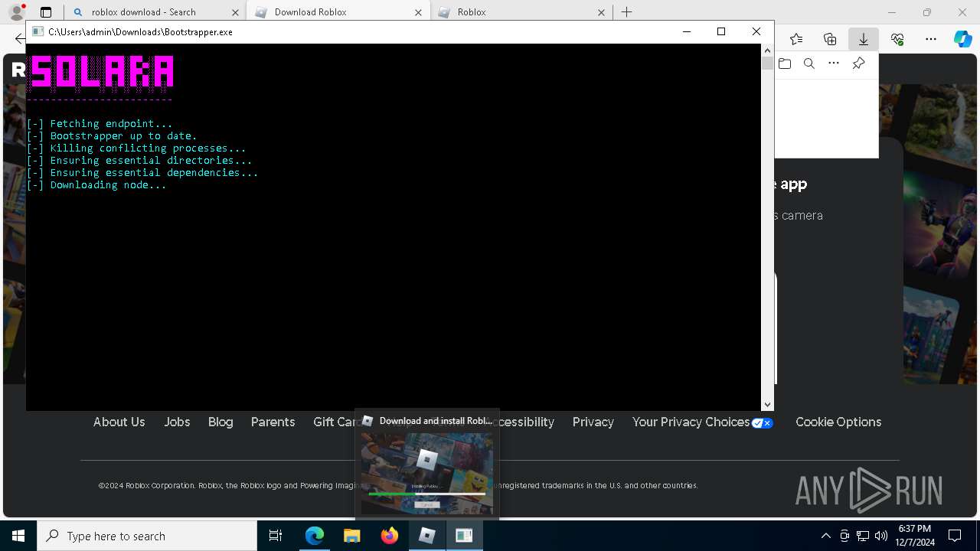Open the Privacy footer link
Viewport: 980px width, 551px height.
593,422
